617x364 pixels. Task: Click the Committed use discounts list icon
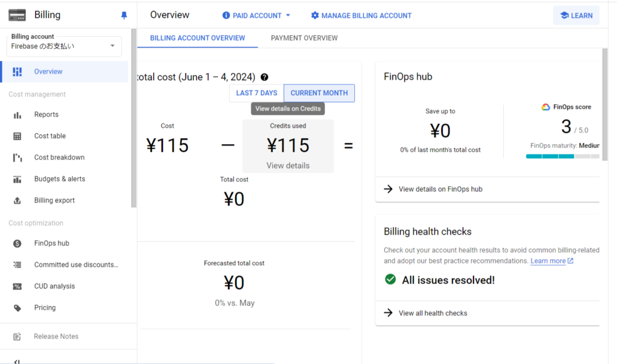point(17,265)
